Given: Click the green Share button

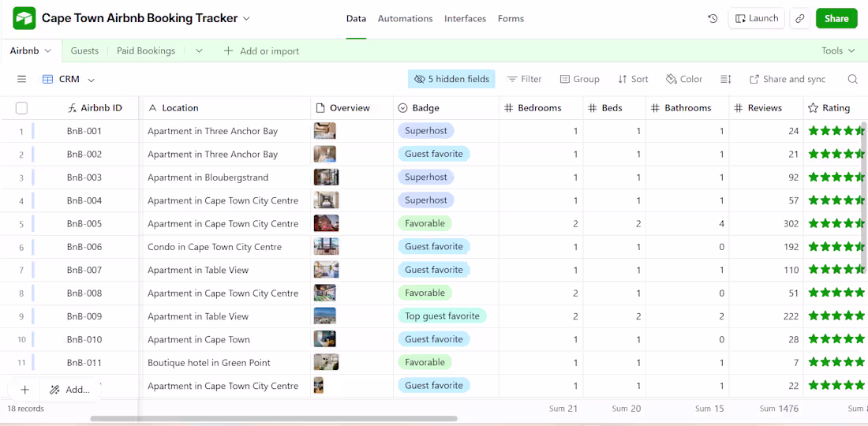Looking at the screenshot, I should tap(836, 18).
